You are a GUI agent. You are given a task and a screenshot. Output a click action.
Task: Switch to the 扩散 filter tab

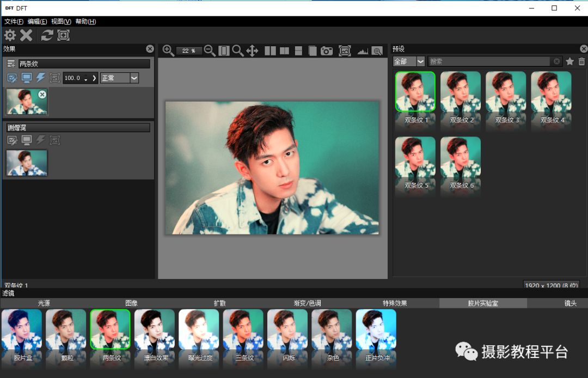pos(220,303)
